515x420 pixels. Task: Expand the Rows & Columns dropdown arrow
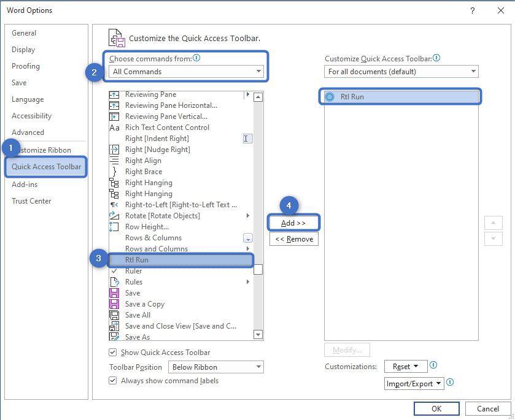click(247, 239)
